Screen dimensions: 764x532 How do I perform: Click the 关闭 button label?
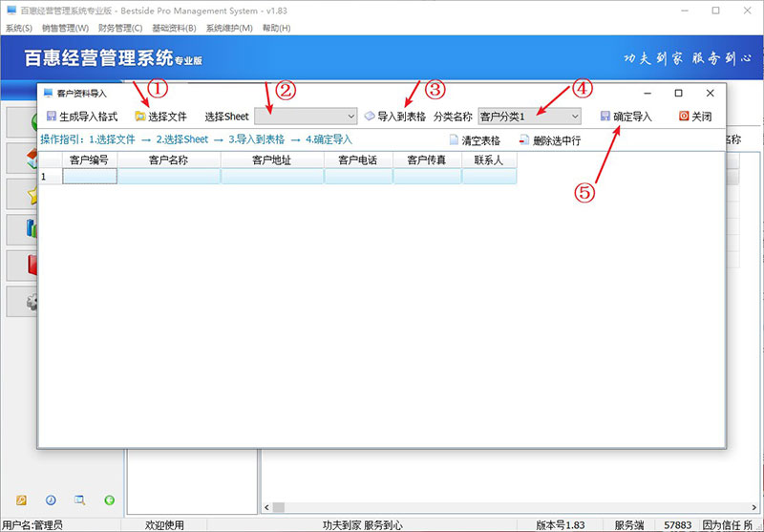pyautogui.click(x=702, y=117)
